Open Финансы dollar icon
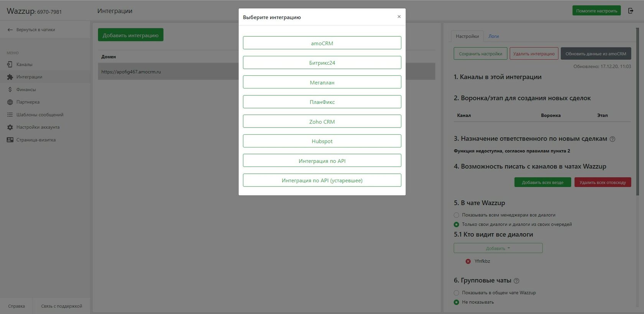This screenshot has height=314, width=644. coord(10,90)
